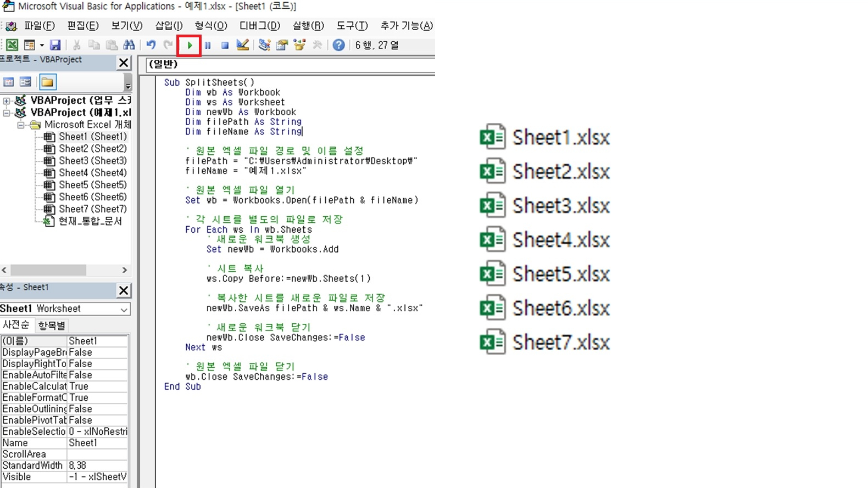Undo the last edit
The image size is (868, 488).
(x=151, y=45)
